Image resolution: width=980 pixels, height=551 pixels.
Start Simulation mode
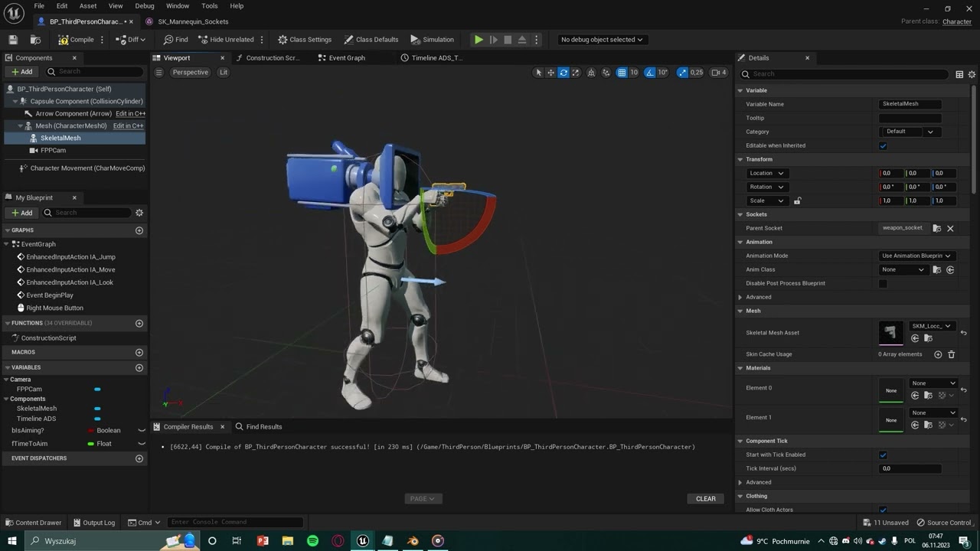432,40
